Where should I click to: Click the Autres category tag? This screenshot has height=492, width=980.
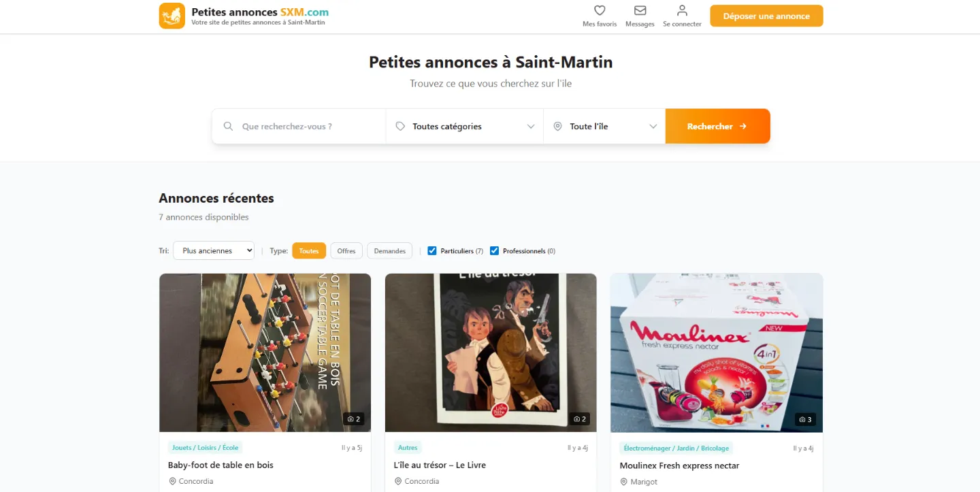[408, 448]
